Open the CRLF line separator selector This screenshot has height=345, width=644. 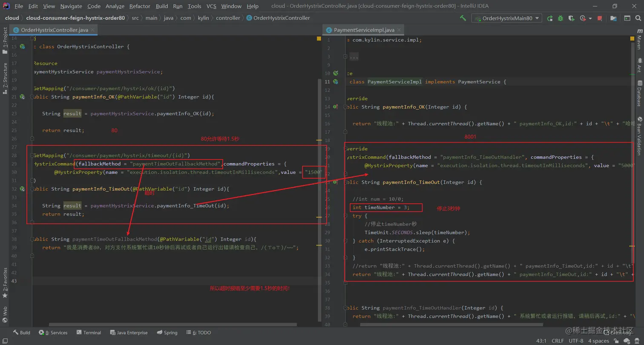tap(558, 341)
